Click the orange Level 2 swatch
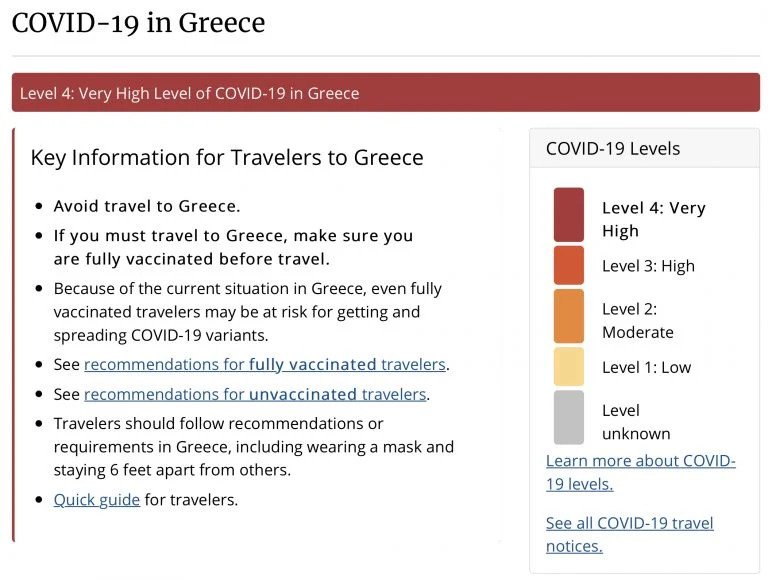The height and width of the screenshot is (579, 768). coord(568,316)
